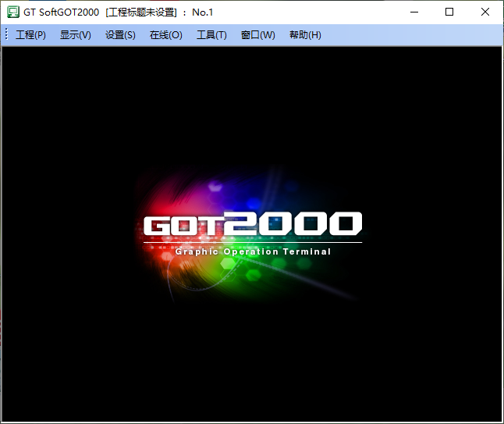This screenshot has height=424, width=504.
Task: Open the 工具(T) menu
Action: (x=211, y=34)
